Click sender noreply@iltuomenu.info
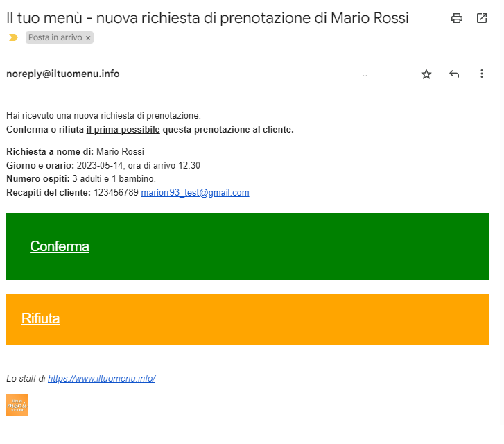504x444 pixels. click(x=63, y=74)
